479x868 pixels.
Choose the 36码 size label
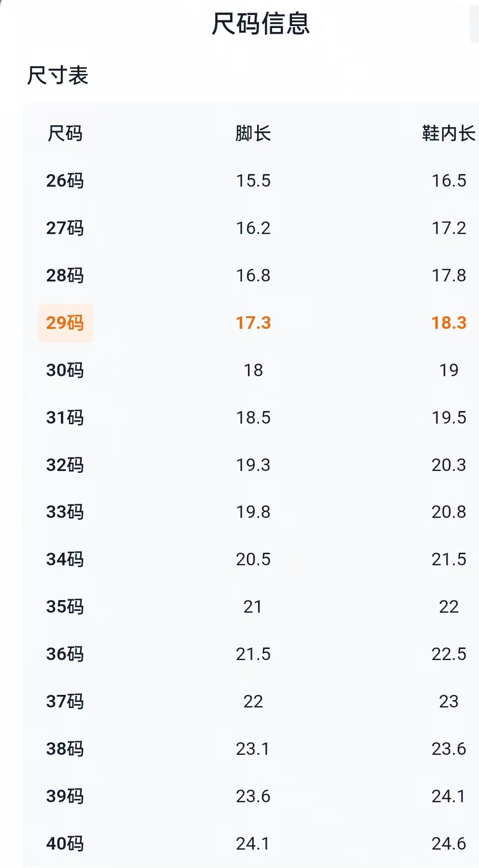point(65,654)
